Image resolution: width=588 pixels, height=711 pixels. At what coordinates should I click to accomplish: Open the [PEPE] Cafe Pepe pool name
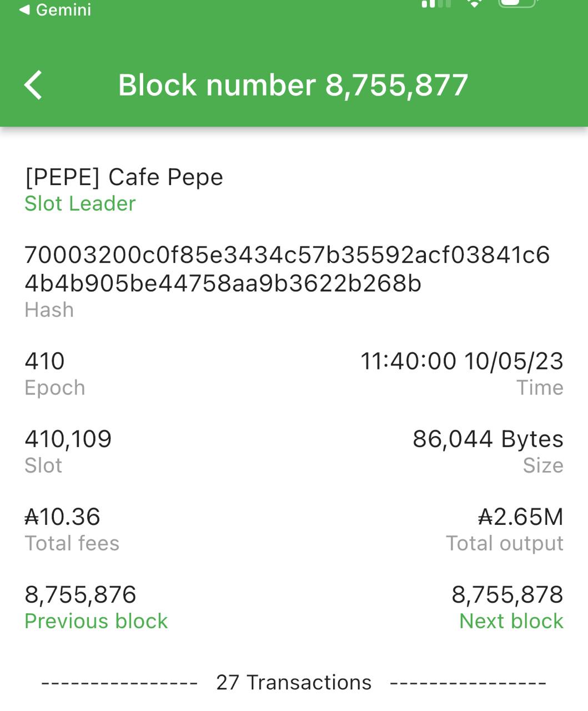(124, 177)
